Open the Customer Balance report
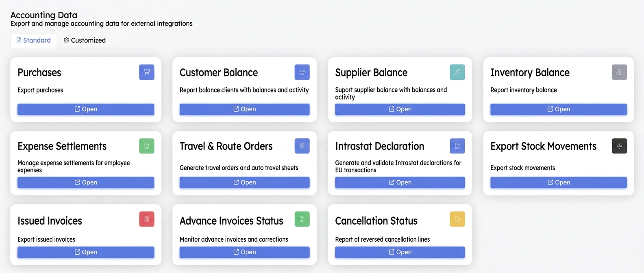This screenshot has height=273, width=644. click(245, 109)
